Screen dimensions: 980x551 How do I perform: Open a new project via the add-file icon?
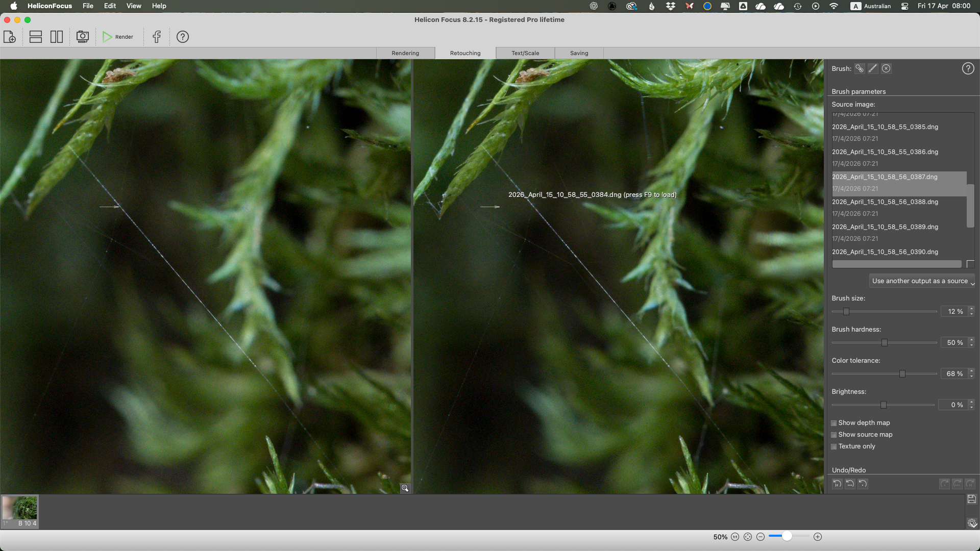(9, 37)
